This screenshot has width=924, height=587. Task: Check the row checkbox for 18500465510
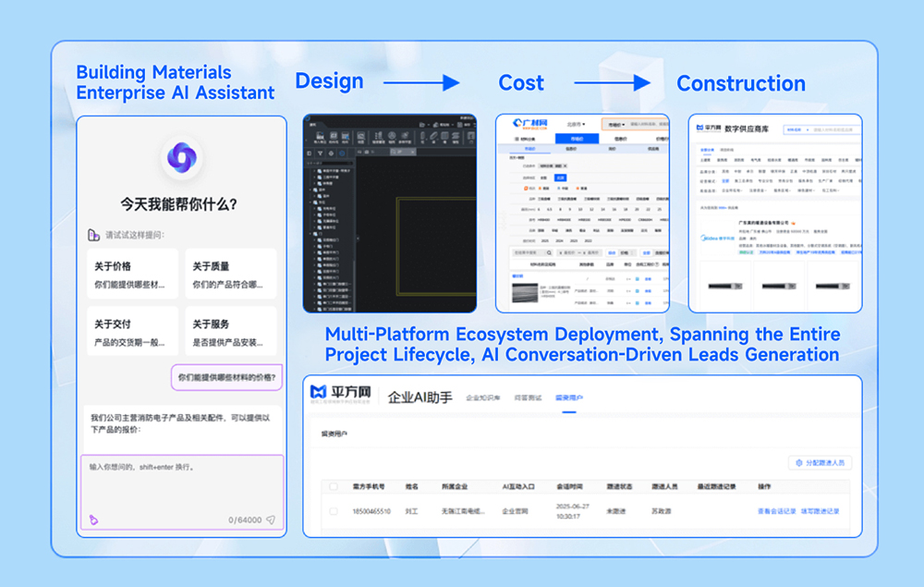(333, 511)
